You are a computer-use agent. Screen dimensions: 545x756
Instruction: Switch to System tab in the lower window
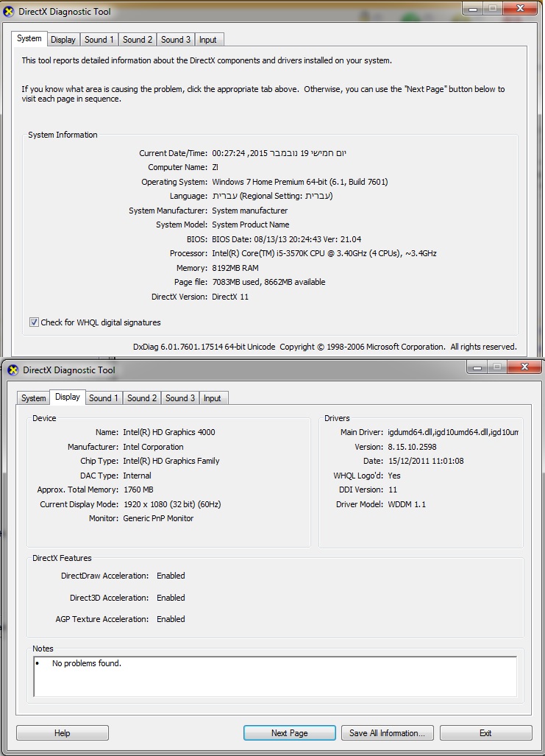[x=34, y=398]
